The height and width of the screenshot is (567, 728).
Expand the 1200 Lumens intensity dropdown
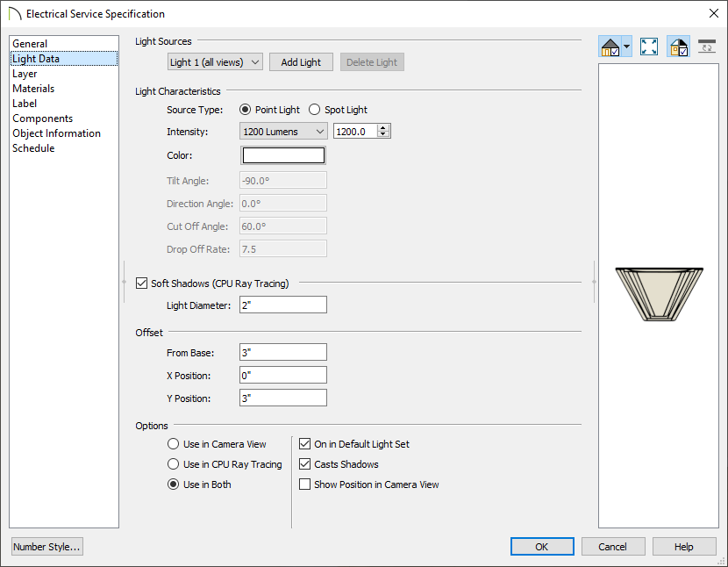click(283, 132)
